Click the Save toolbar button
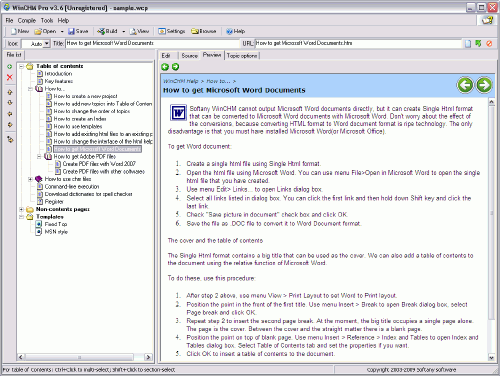This screenshot has width=500, height=376. point(78,31)
